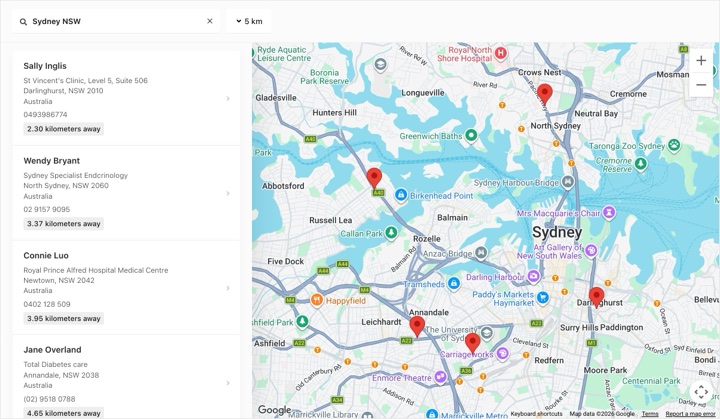
Task: Open Keyboard shortcuts on the map
Action: (x=536, y=414)
